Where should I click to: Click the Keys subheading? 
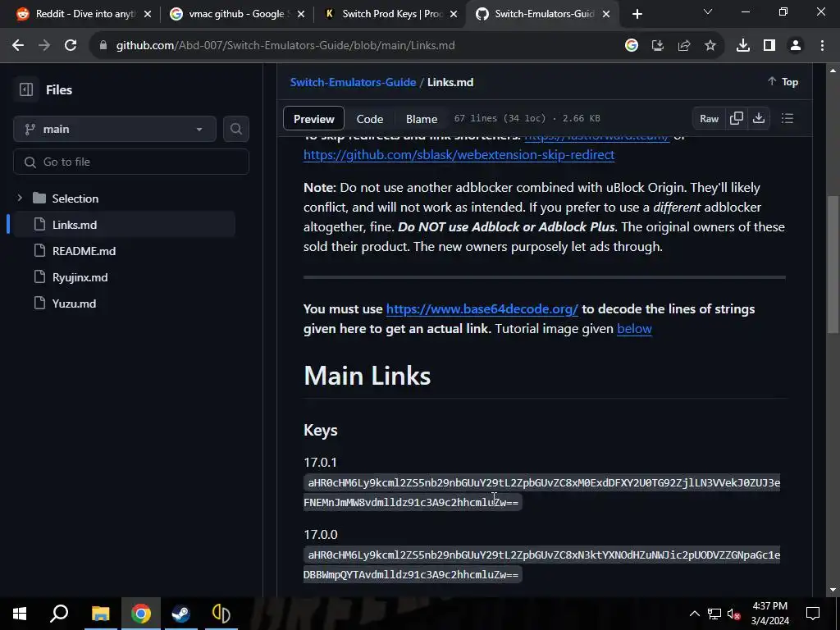click(x=321, y=430)
